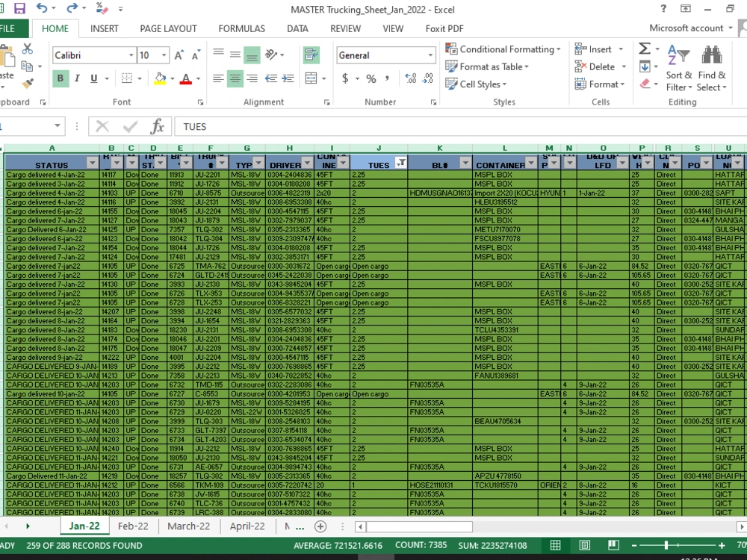Open the Format cells menu

[x=600, y=84]
